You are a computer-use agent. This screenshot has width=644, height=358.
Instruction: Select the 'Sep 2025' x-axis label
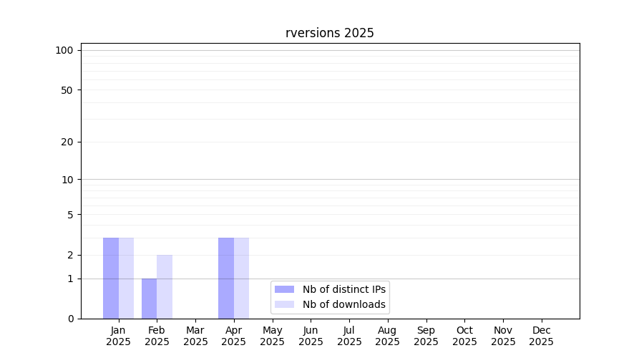click(426, 336)
